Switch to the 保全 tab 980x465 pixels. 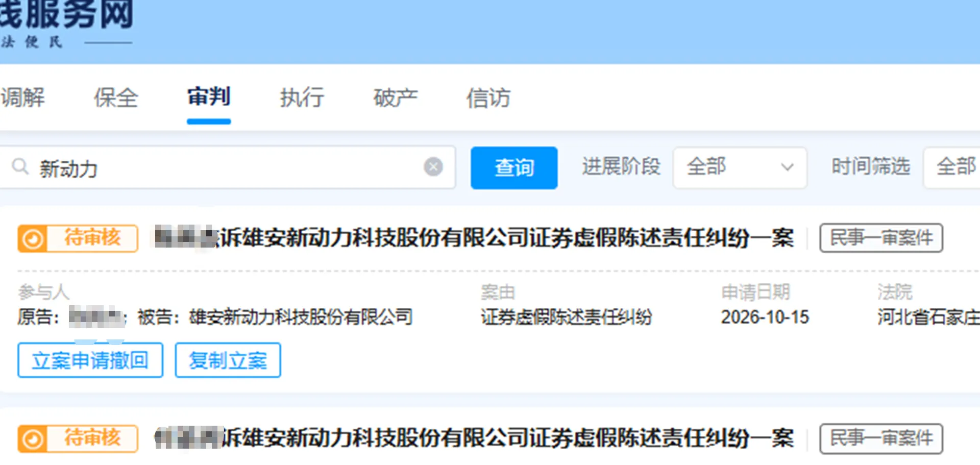click(x=116, y=97)
